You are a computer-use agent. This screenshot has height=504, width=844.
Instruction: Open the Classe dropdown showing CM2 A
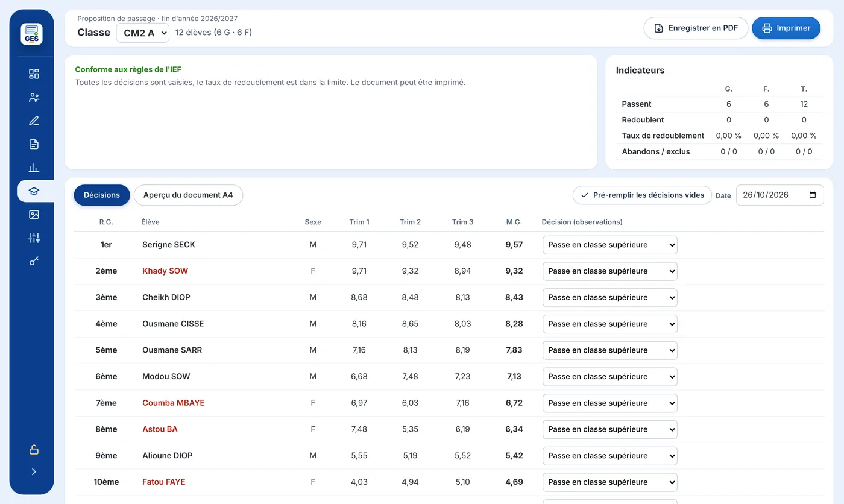(x=143, y=33)
